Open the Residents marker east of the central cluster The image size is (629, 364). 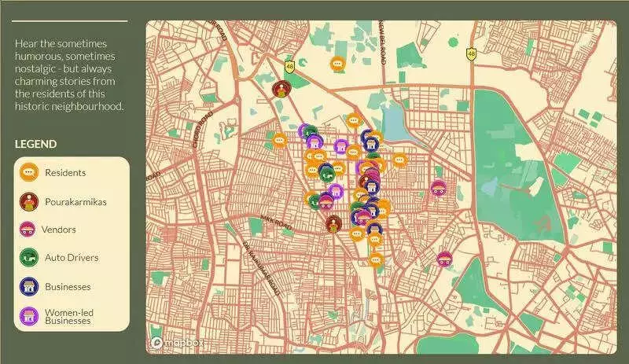click(399, 160)
